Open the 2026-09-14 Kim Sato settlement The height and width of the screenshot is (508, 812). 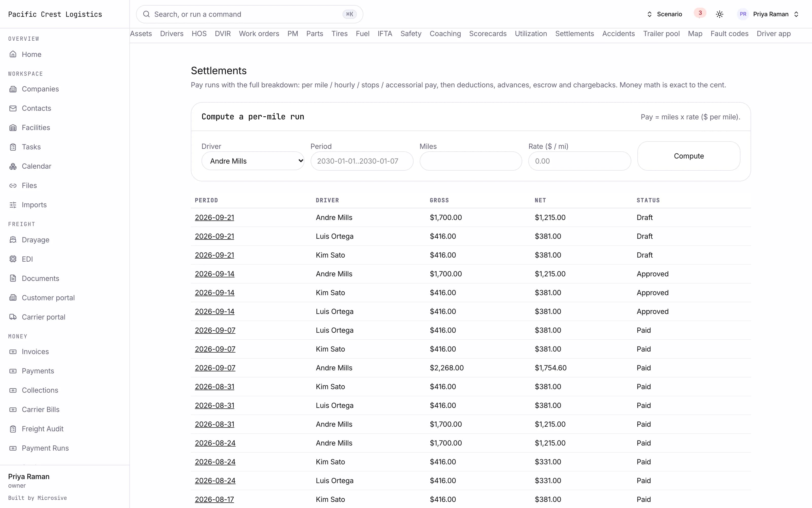pyautogui.click(x=214, y=293)
